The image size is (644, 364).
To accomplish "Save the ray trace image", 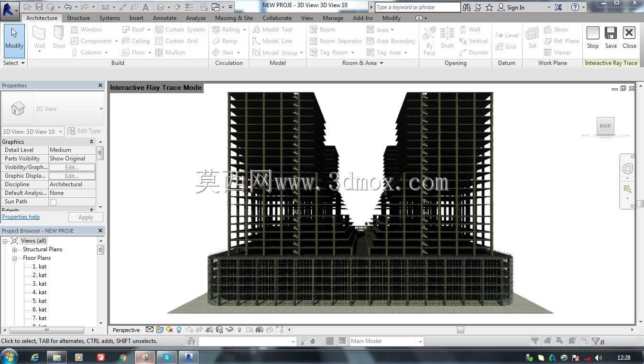I will pyautogui.click(x=611, y=37).
